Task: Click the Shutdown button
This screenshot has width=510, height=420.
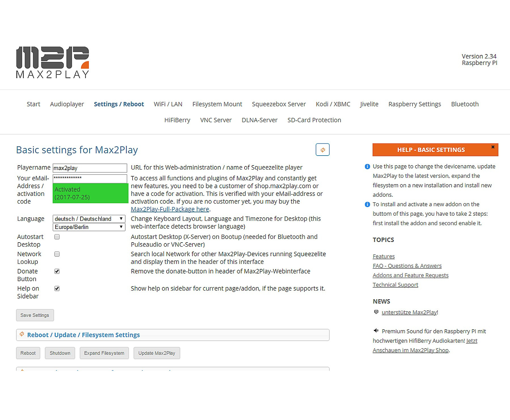Action: (60, 353)
